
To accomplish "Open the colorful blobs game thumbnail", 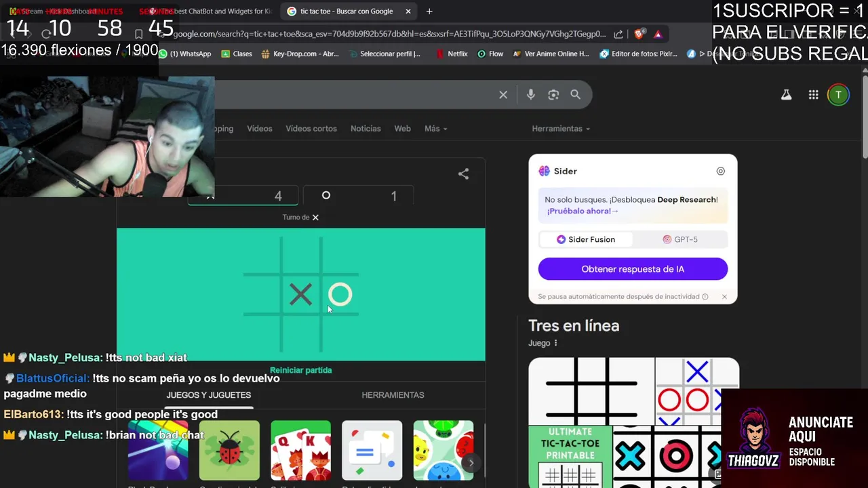I will [443, 450].
